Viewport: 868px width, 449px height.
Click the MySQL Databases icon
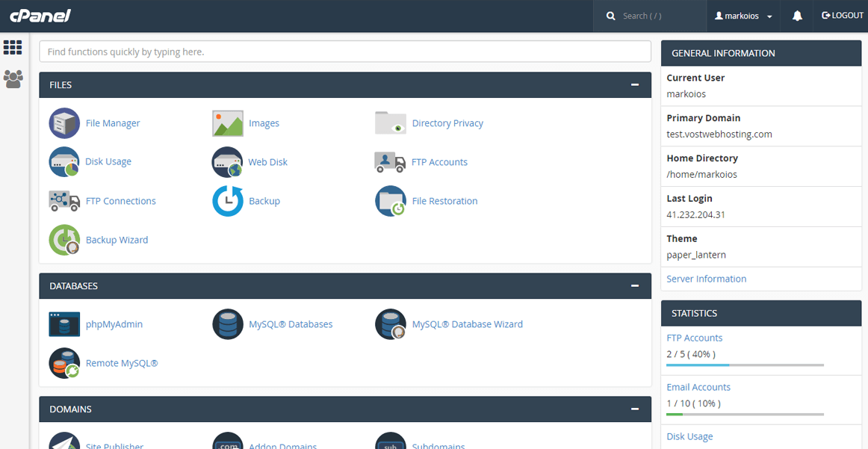(228, 324)
